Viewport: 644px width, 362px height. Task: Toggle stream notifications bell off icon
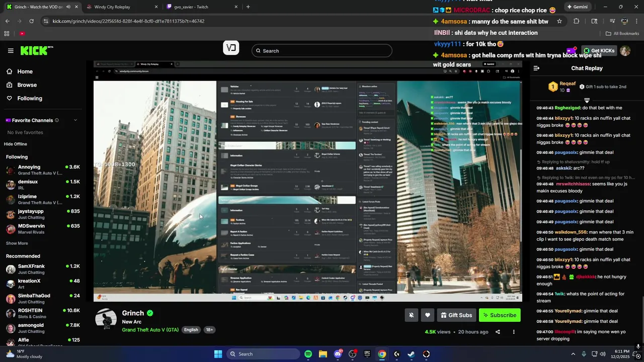[x=411, y=315]
